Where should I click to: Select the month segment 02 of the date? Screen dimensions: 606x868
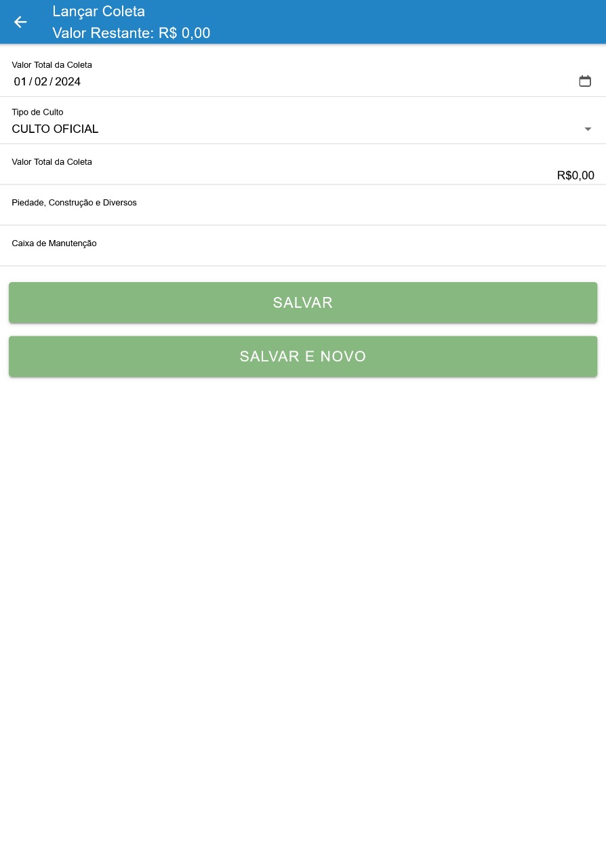41,82
